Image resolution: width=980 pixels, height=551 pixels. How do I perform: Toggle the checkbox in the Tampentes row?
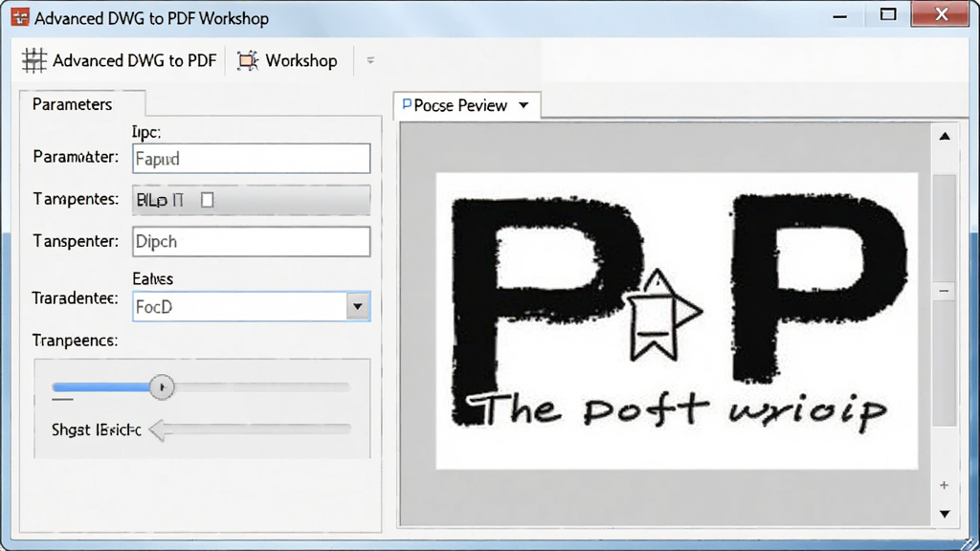207,200
